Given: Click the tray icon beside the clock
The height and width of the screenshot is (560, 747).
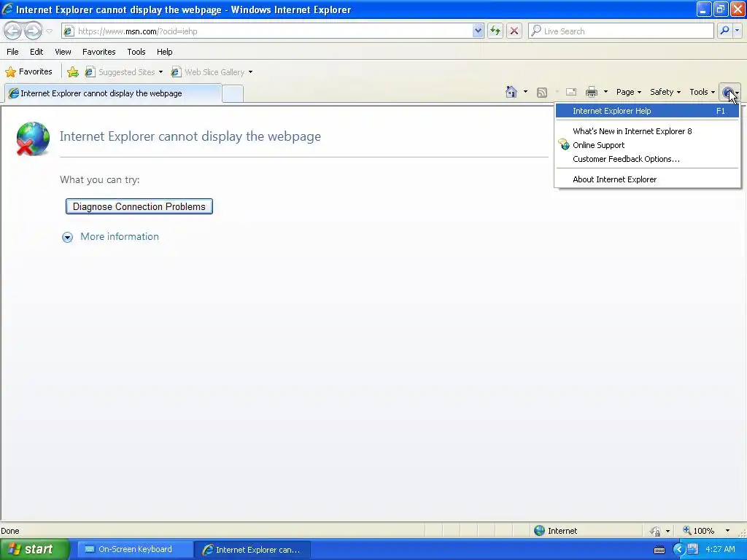Looking at the screenshot, I should (x=692, y=549).
